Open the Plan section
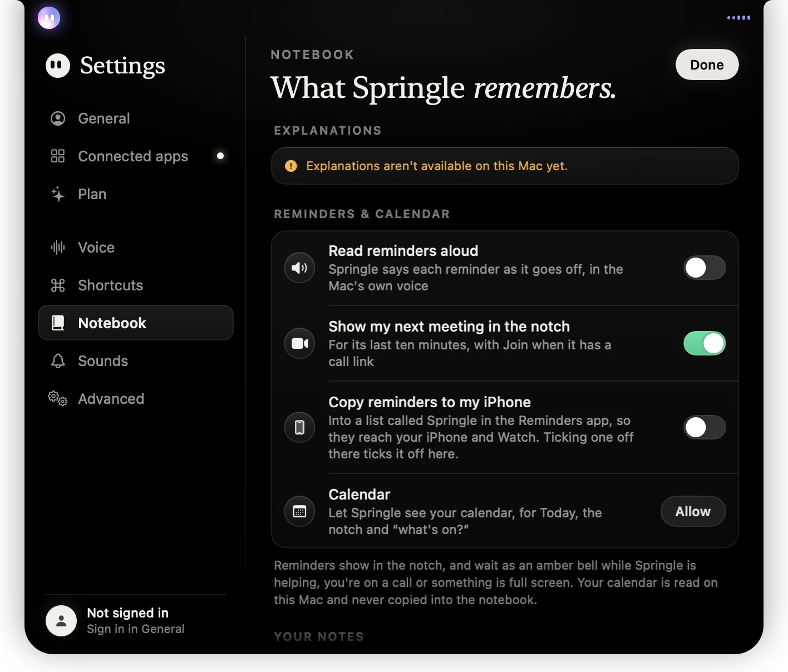The width and height of the screenshot is (788, 672). (136, 194)
